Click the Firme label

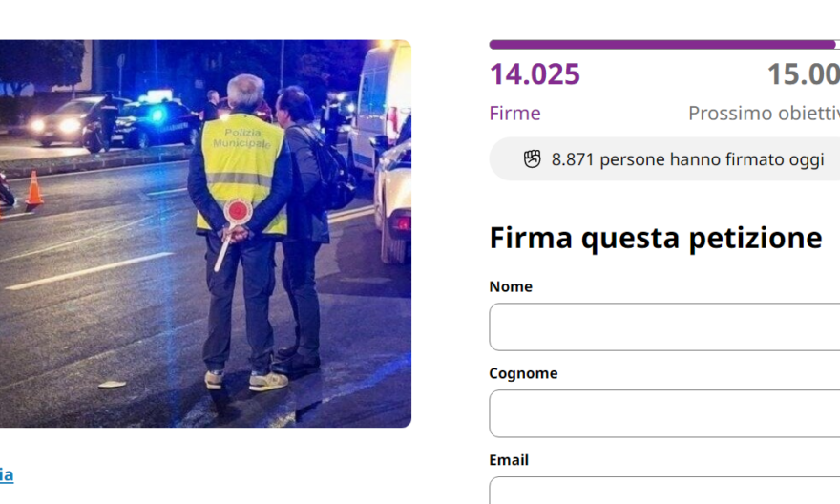point(514,113)
